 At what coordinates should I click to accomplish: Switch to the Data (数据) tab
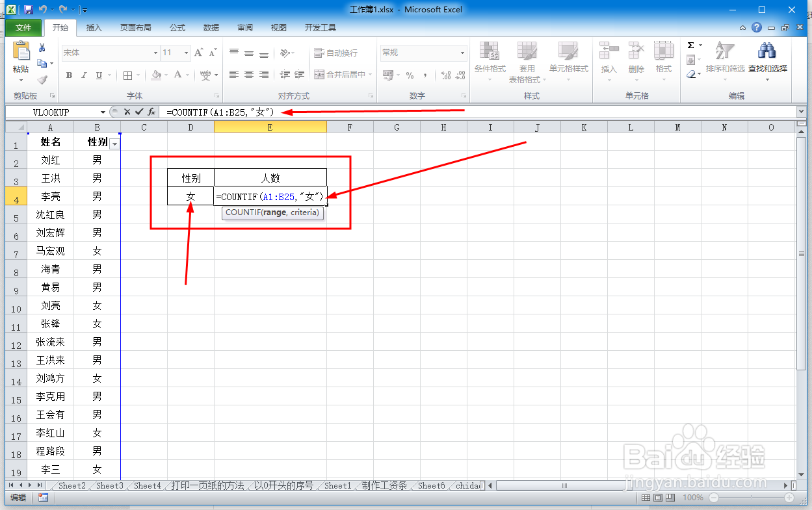tap(211, 28)
